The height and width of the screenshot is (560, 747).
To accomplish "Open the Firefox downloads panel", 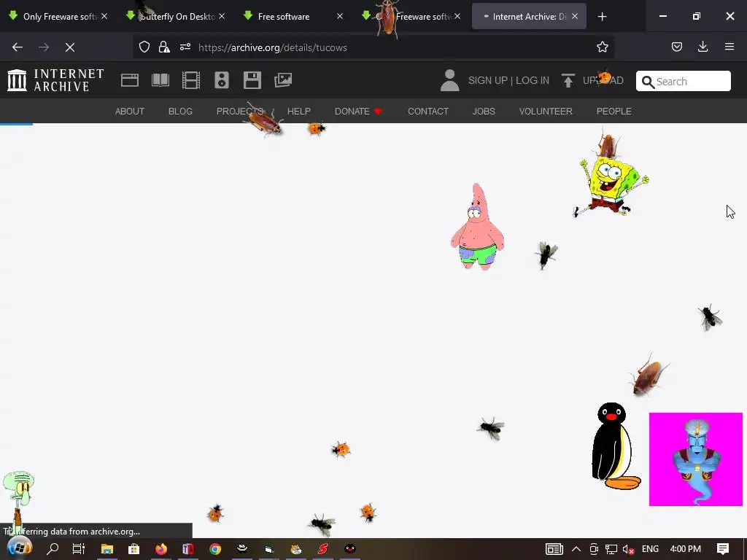I will point(703,47).
